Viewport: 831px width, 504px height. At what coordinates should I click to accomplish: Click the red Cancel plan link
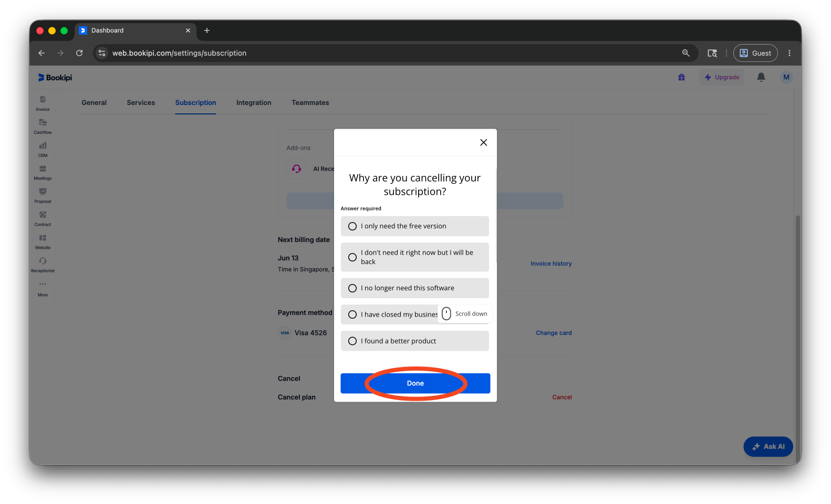click(x=562, y=397)
